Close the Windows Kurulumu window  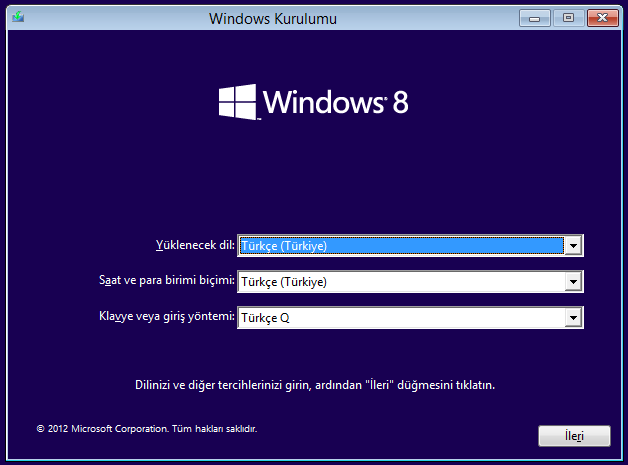[602, 17]
